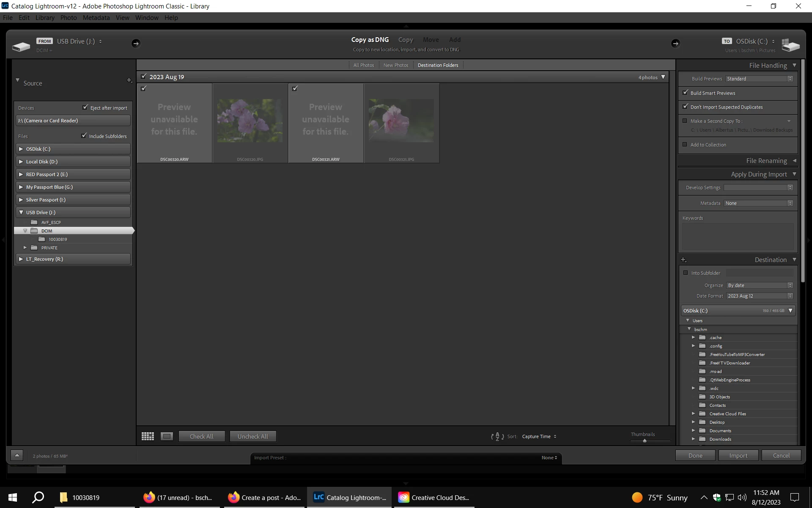This screenshot has height=508, width=812.
Task: Open the Metadata menu
Action: (x=96, y=18)
